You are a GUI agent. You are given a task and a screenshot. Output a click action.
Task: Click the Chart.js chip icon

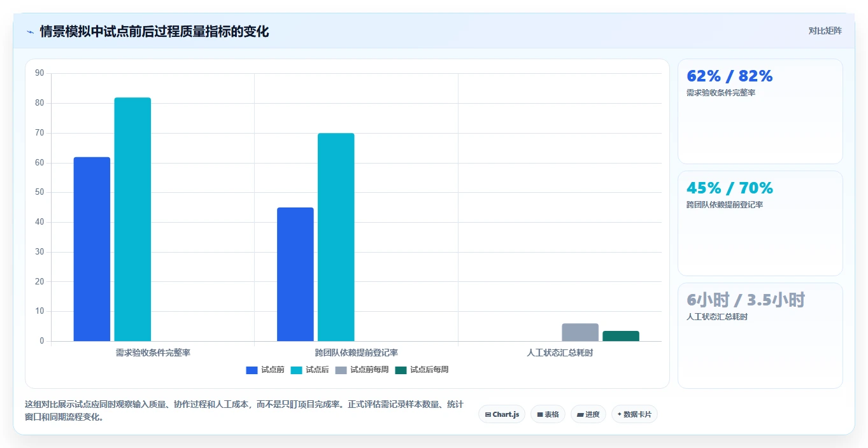(488, 414)
